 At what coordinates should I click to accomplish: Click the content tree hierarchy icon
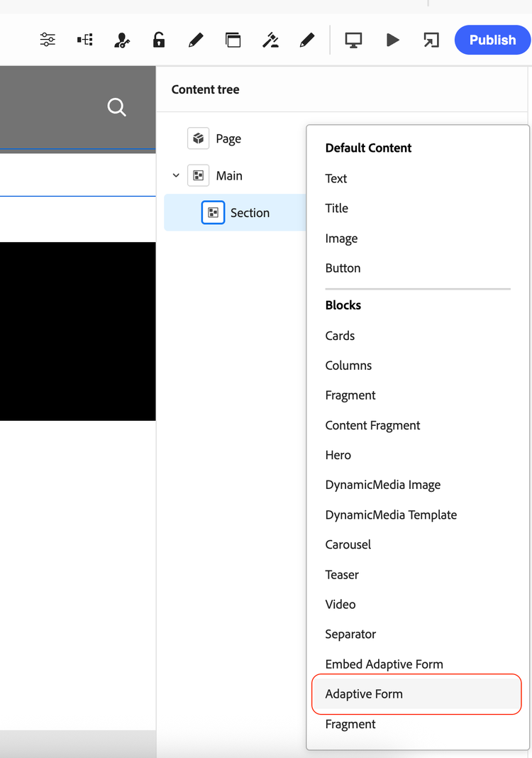pos(85,40)
